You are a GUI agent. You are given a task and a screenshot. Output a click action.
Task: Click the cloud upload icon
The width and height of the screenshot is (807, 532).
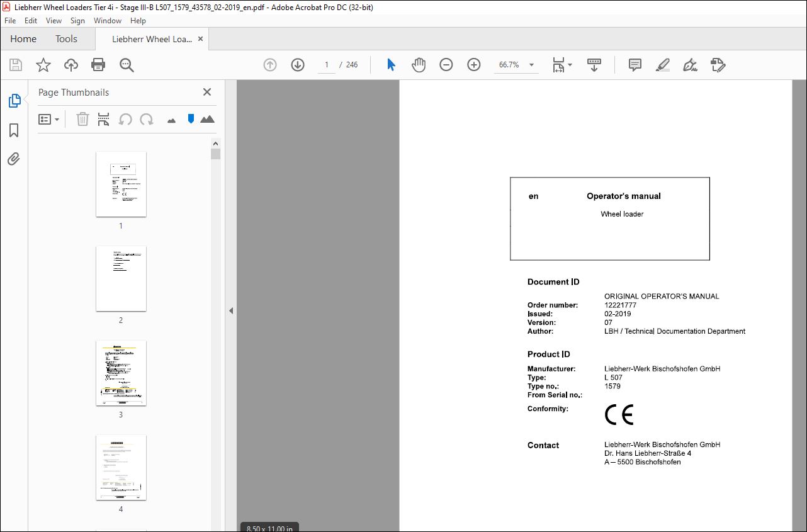click(71, 65)
